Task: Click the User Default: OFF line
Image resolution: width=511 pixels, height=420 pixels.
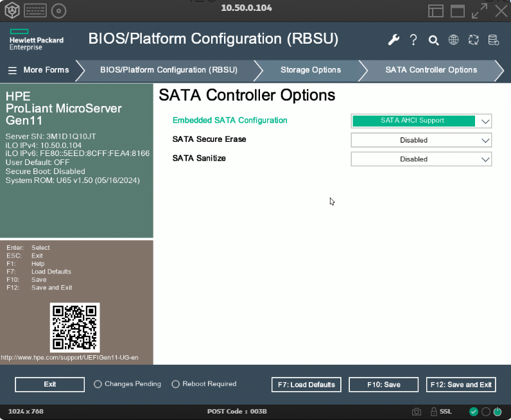Action: [37, 162]
